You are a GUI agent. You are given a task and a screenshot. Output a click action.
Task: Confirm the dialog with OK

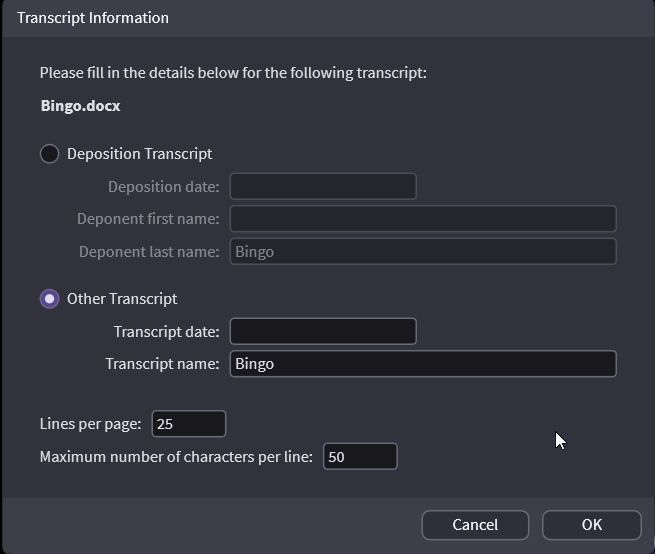pyautogui.click(x=591, y=525)
